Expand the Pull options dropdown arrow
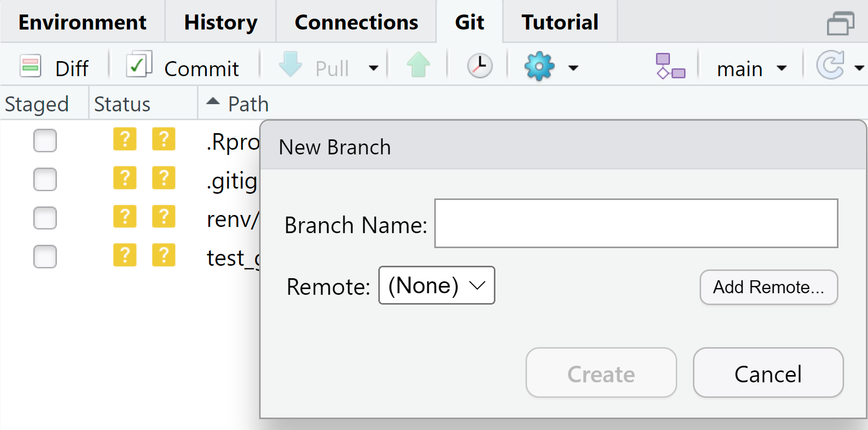 (373, 68)
